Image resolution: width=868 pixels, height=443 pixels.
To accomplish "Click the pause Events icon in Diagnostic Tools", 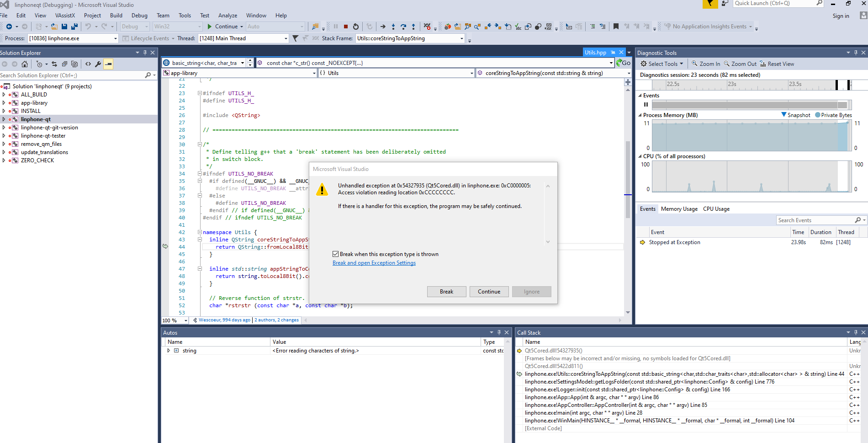I will click(x=646, y=105).
